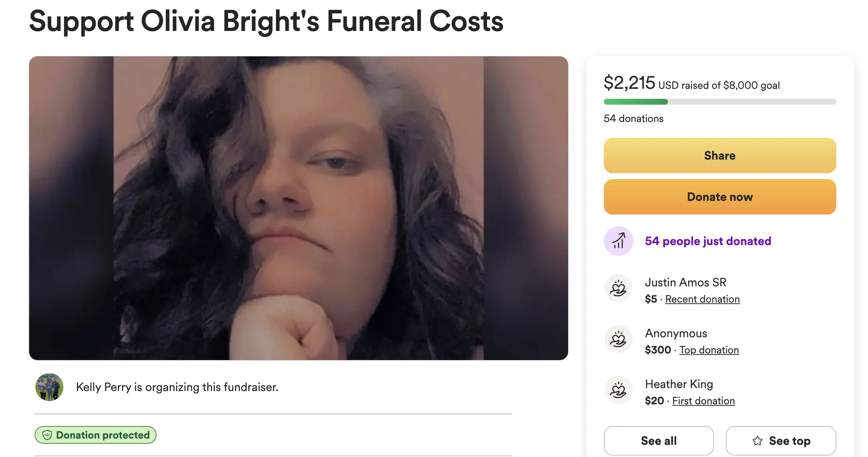Click the star icon in See top button
The height and width of the screenshot is (457, 868).
pos(757,441)
